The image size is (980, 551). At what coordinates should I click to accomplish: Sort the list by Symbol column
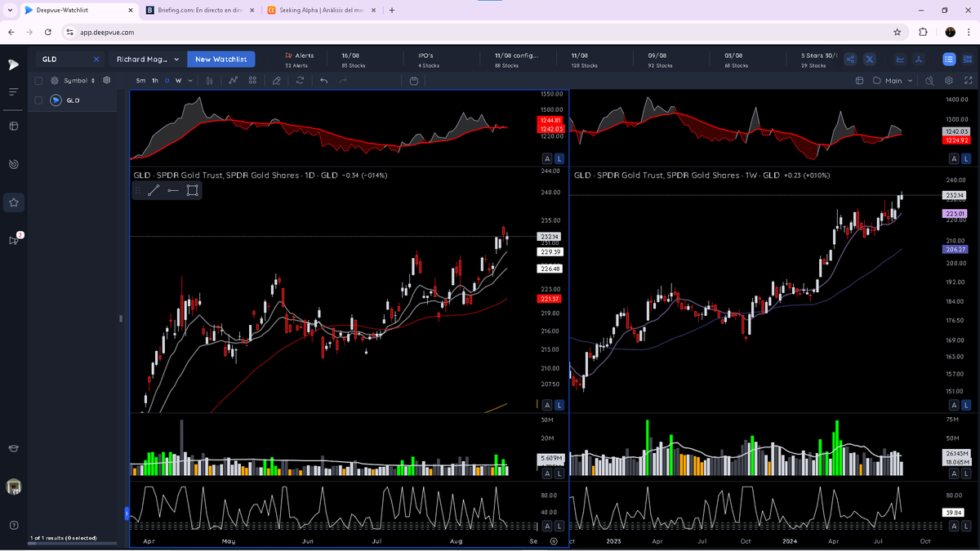coord(79,81)
